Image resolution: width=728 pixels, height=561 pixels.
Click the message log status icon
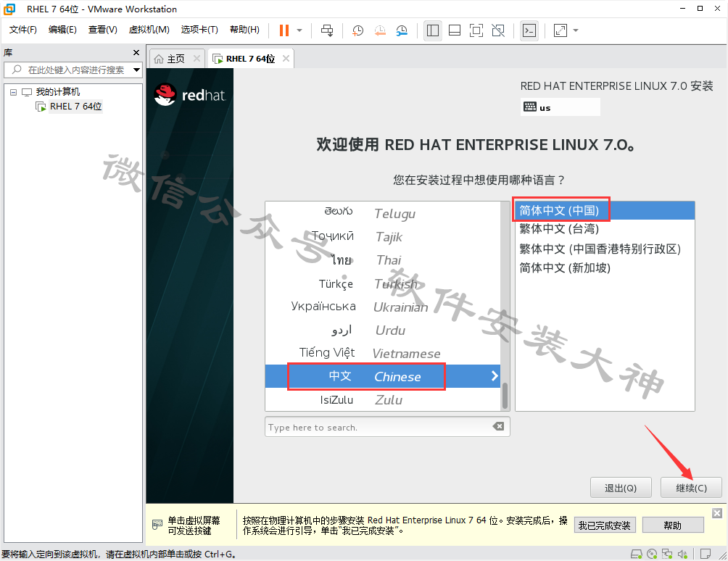706,554
